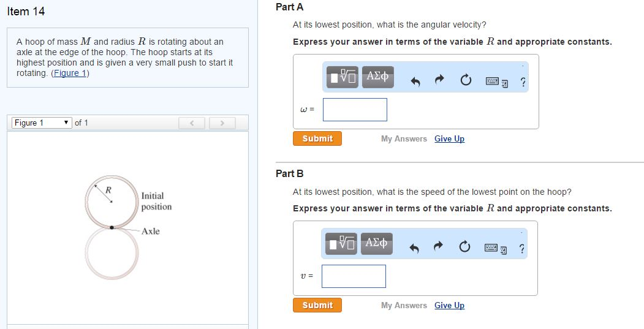Click undo arrow in Part A toolbar

pyautogui.click(x=415, y=81)
